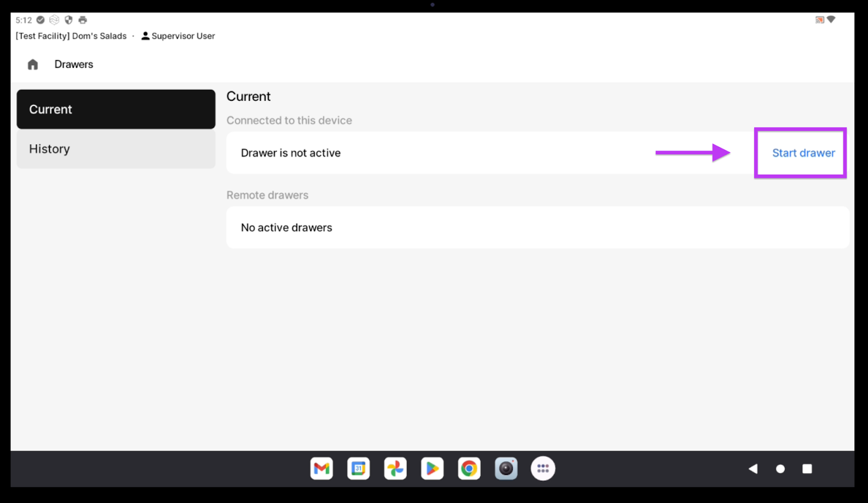
Task: Tap the Start drawer link
Action: [803, 153]
